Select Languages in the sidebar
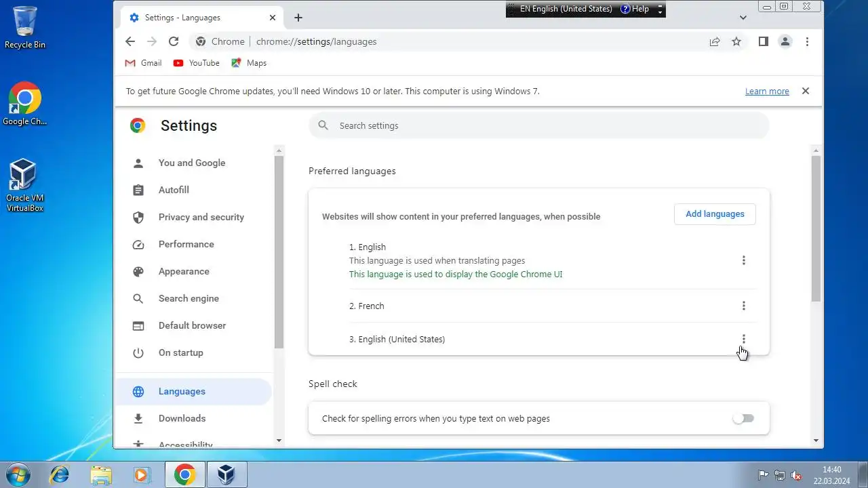This screenshot has width=868, height=488. pyautogui.click(x=195, y=391)
